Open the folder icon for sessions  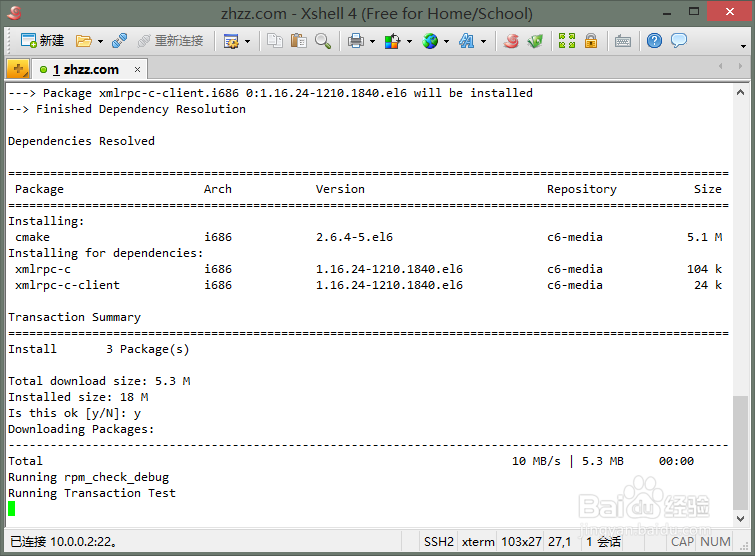[x=84, y=41]
